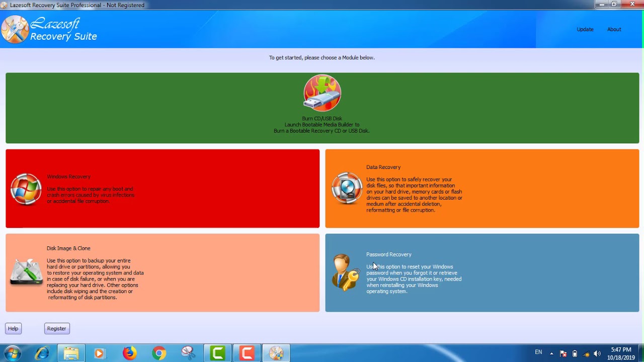
Task: Switch to Lazesoft Recovery Suite taskbar icon
Action: (x=276, y=353)
